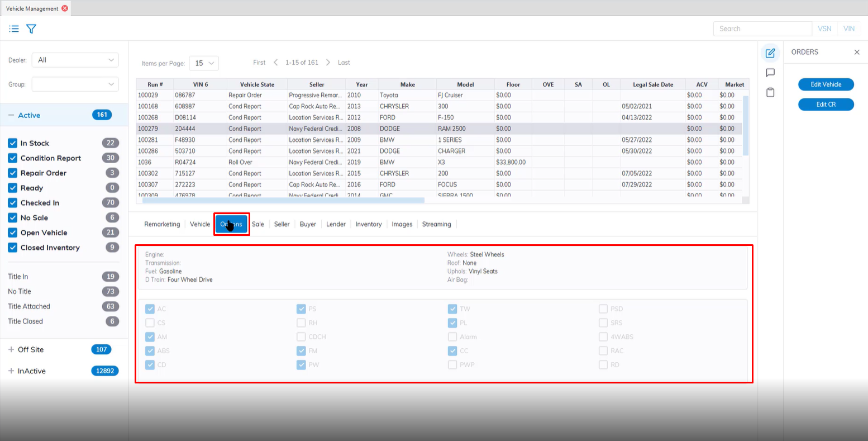868x441 pixels.
Task: Switch to the Images tab
Action: (402, 224)
